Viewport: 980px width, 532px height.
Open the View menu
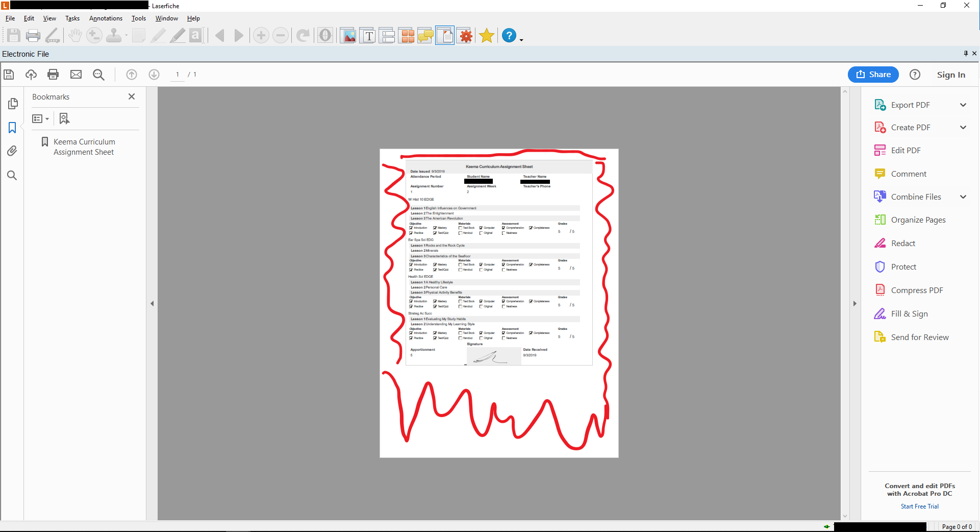pos(49,18)
